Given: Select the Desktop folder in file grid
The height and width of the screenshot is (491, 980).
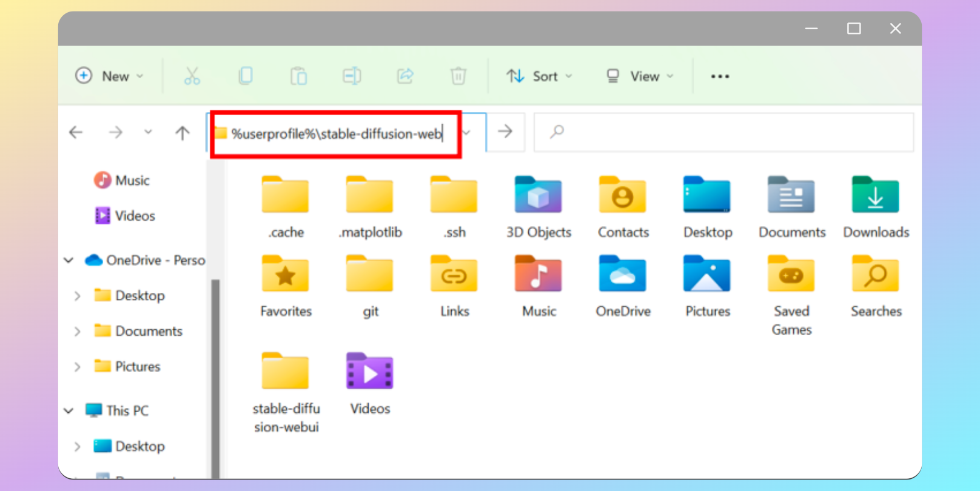Looking at the screenshot, I should point(707,207).
